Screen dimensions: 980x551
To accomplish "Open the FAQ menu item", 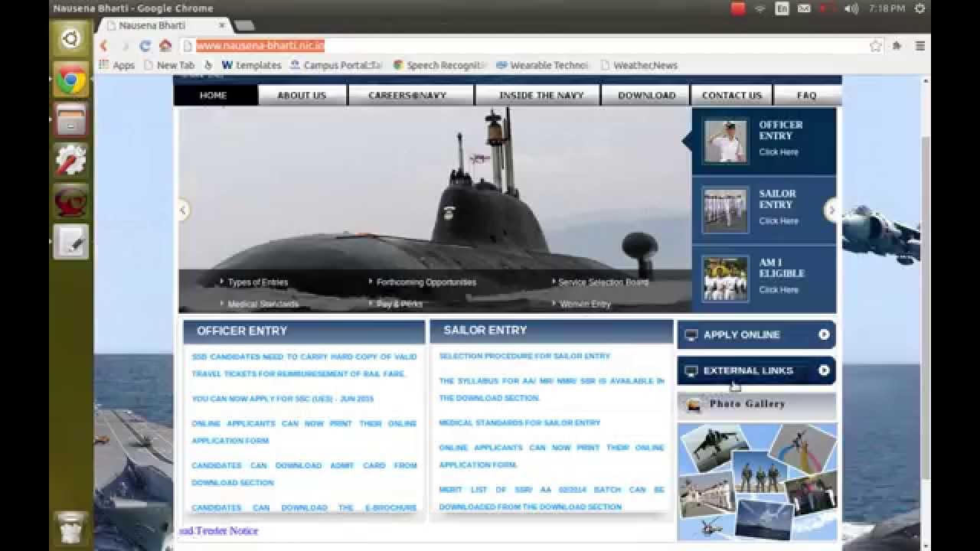I will (x=807, y=95).
